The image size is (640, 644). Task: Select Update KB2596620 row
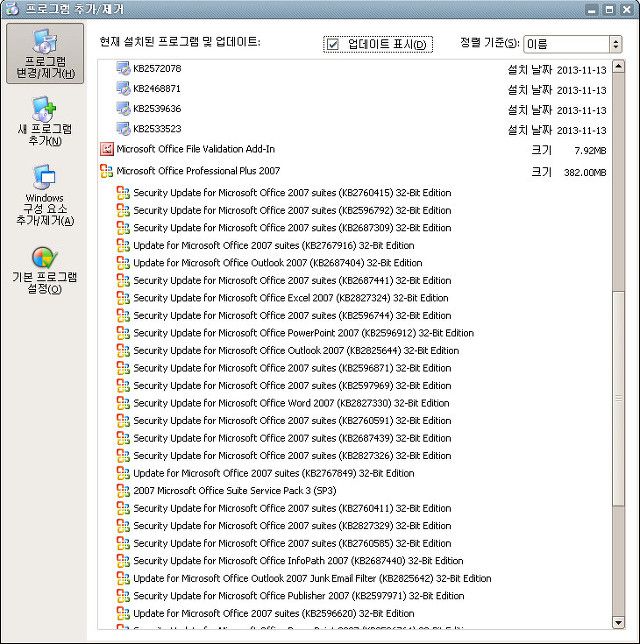point(274,613)
